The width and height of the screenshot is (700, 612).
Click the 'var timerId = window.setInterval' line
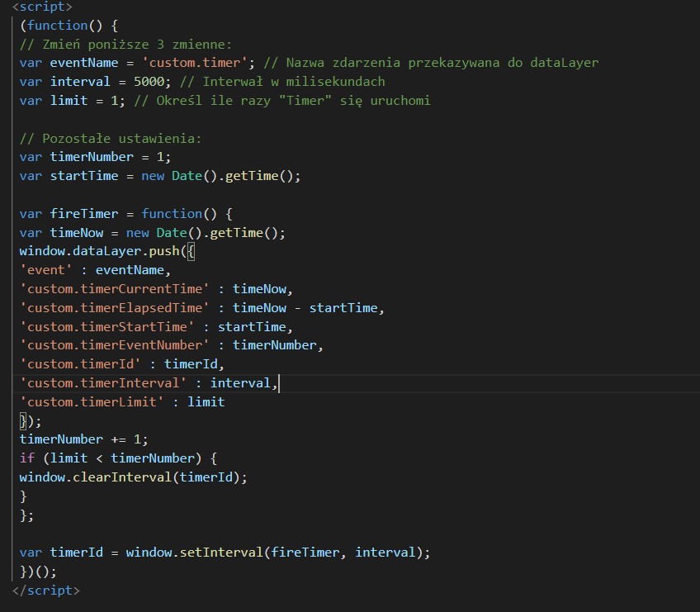(225, 553)
